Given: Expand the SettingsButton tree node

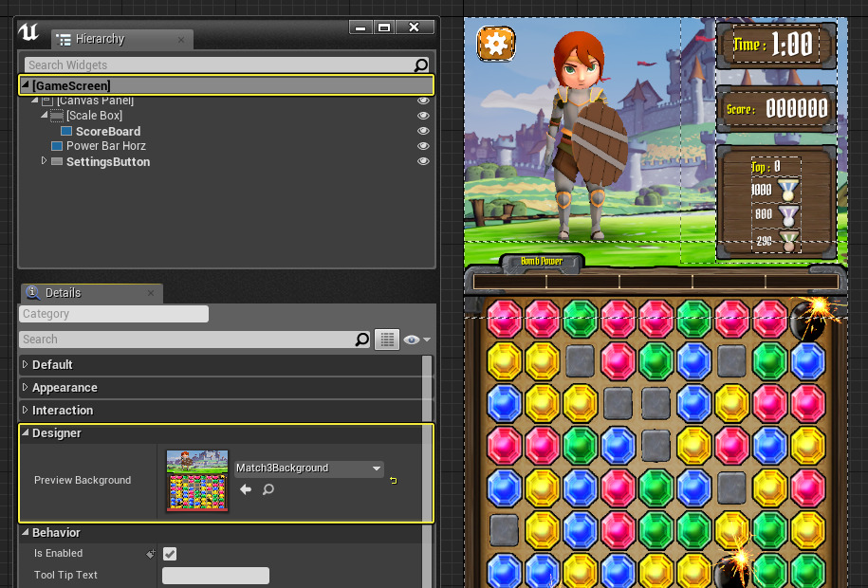Looking at the screenshot, I should pyautogui.click(x=44, y=160).
